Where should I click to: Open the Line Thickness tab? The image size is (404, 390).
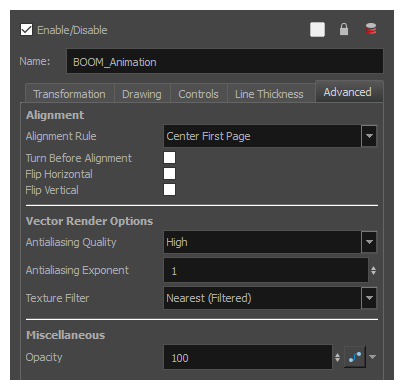tap(269, 94)
